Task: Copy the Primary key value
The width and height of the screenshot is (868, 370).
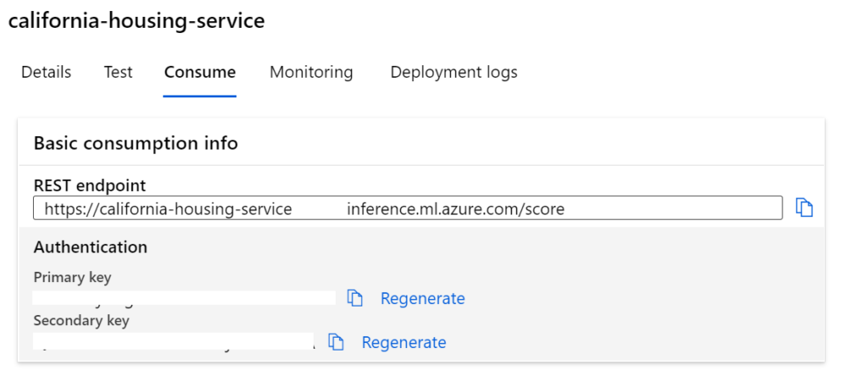Action: pos(355,298)
